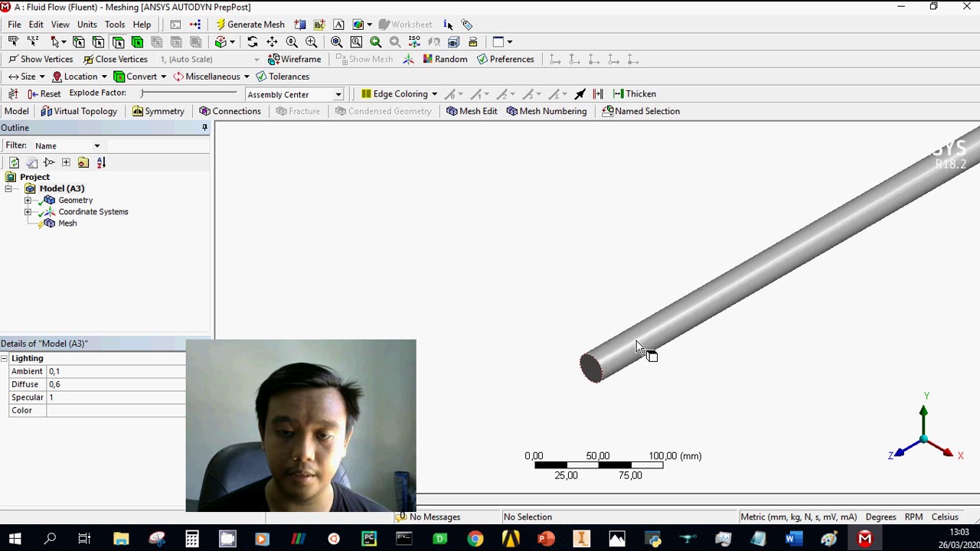Click the Ambient value field
Image resolution: width=980 pixels, height=551 pixels.
[x=116, y=371]
